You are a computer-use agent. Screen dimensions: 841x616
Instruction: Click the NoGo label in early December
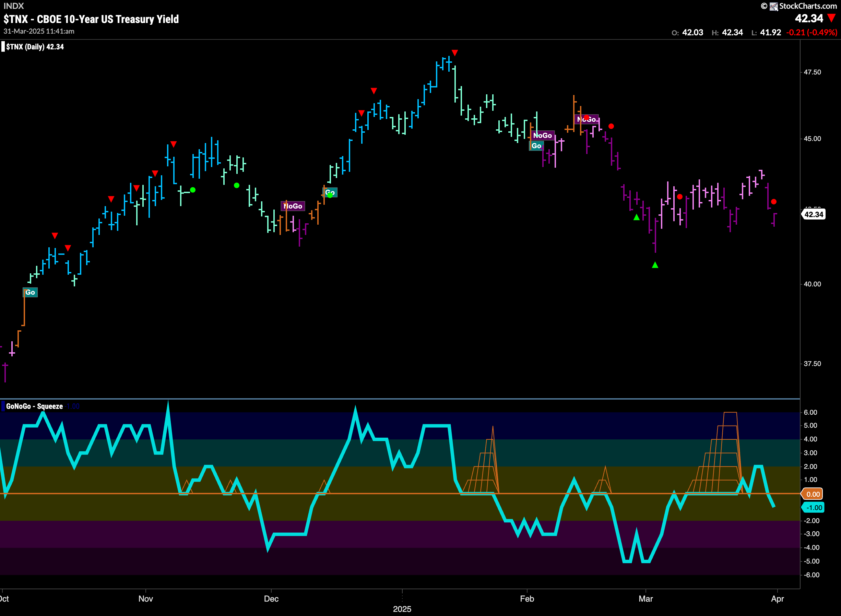[293, 206]
